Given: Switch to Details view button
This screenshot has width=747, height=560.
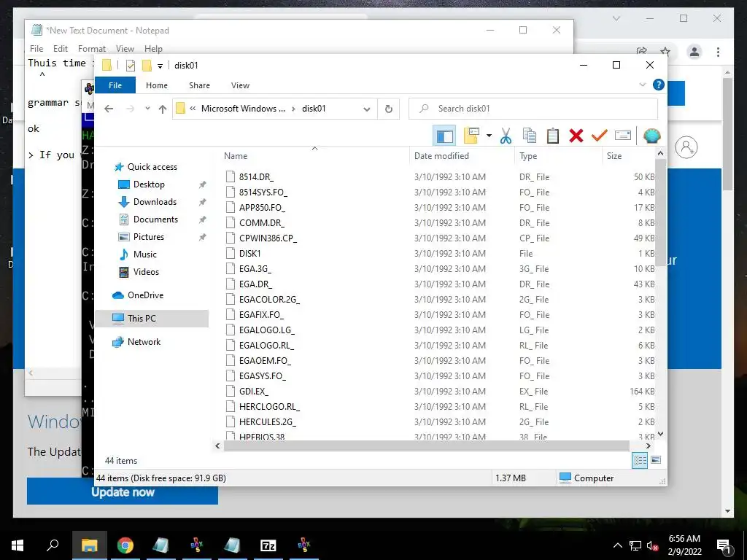Looking at the screenshot, I should [640, 460].
